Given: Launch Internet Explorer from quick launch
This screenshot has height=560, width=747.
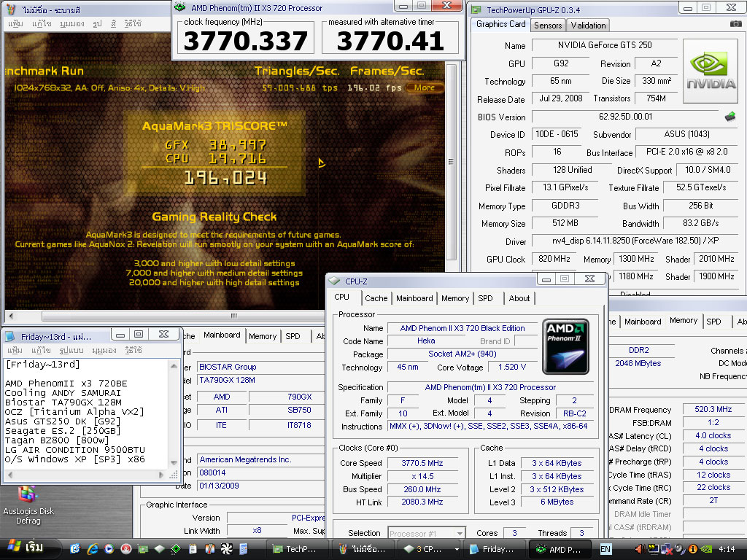Looking at the screenshot, I should pyautogui.click(x=92, y=549).
